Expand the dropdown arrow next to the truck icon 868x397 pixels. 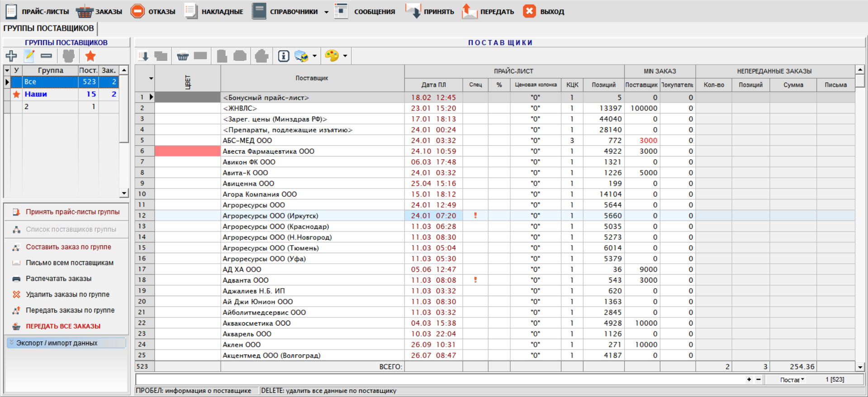(x=314, y=56)
